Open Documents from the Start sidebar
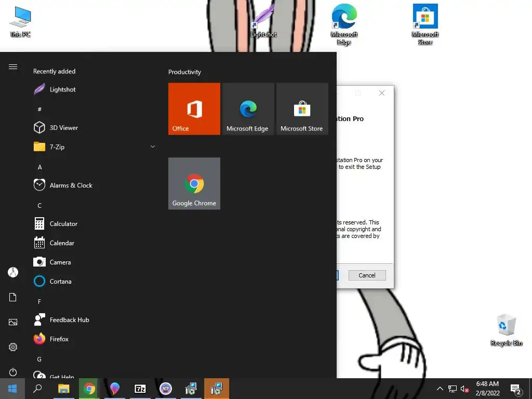This screenshot has width=532, height=399. click(13, 297)
